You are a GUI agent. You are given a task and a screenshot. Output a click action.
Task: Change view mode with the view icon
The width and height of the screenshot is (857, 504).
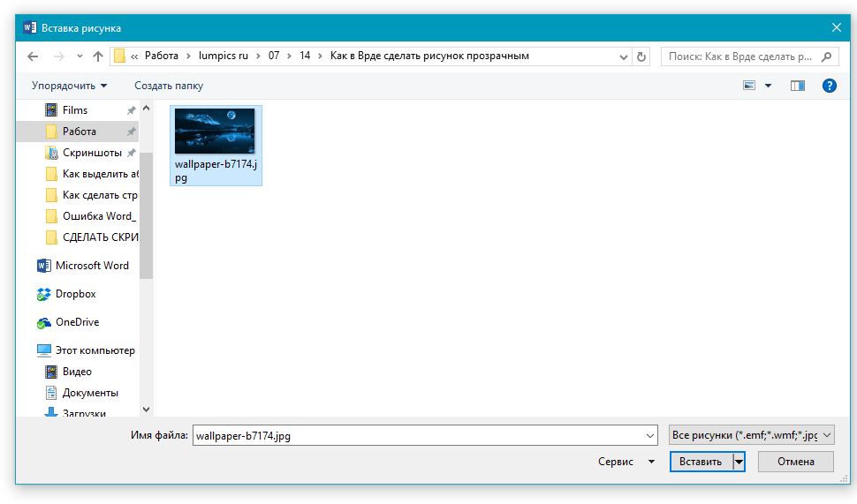click(750, 86)
